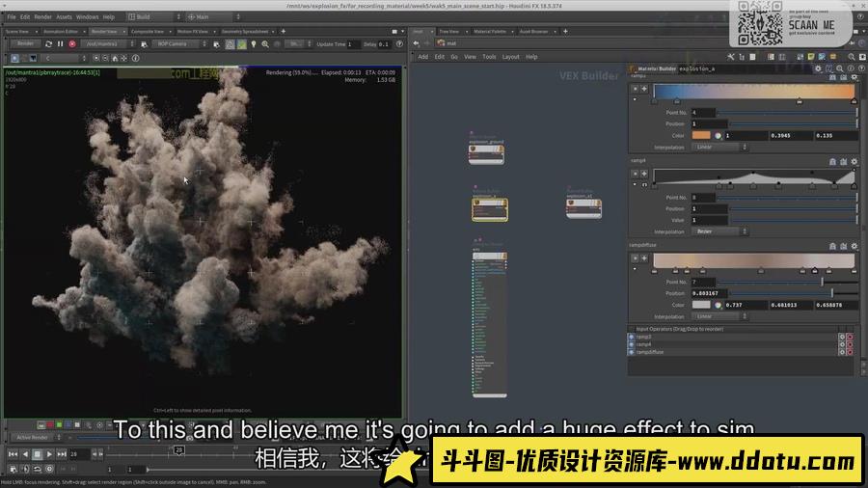
Task: Open the Add menu in network editor
Action: click(x=423, y=57)
